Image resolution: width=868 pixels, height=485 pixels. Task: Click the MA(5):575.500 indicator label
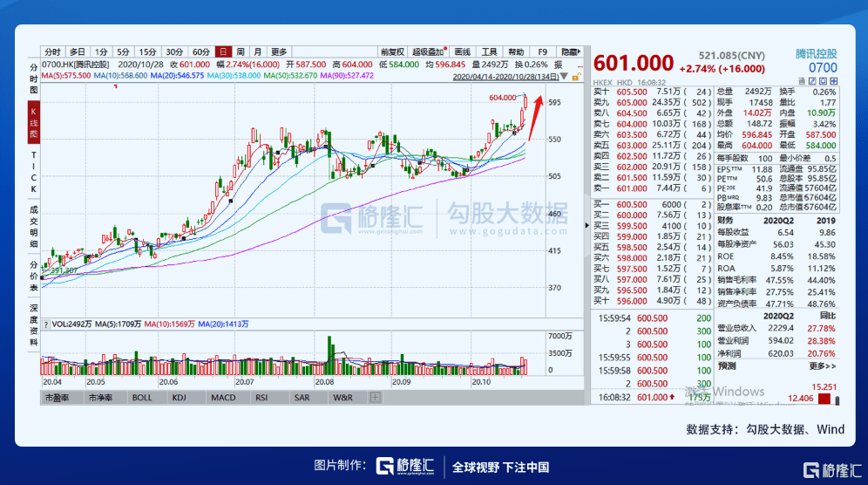(66, 75)
